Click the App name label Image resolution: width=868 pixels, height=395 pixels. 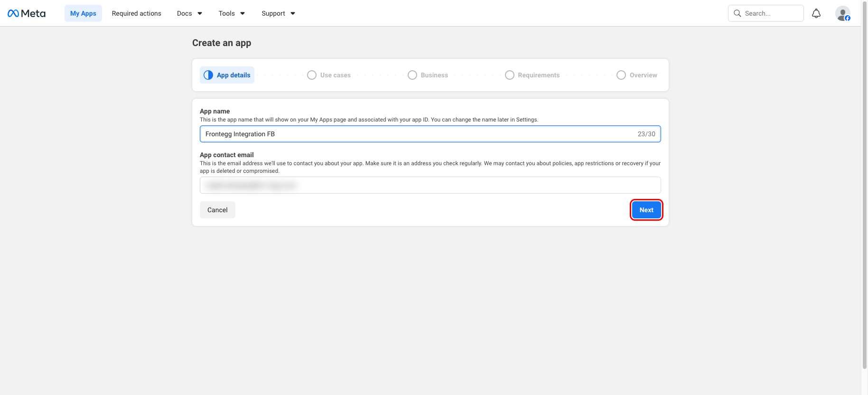(x=215, y=111)
